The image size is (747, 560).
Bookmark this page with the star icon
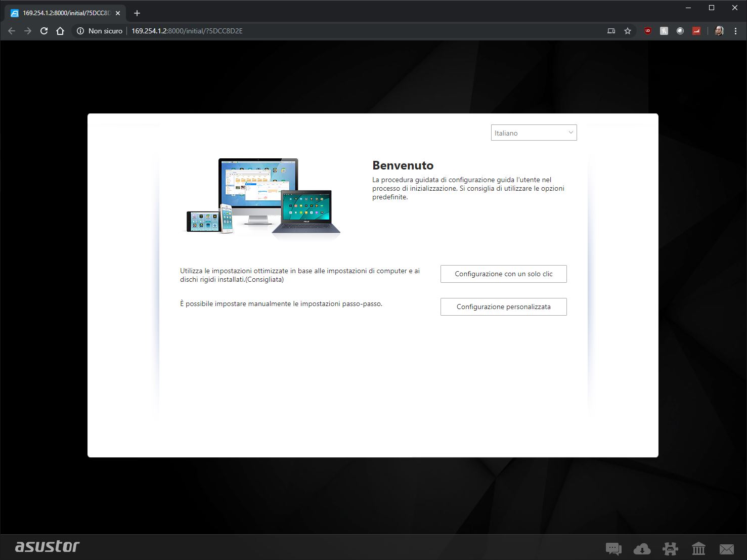coord(628,31)
